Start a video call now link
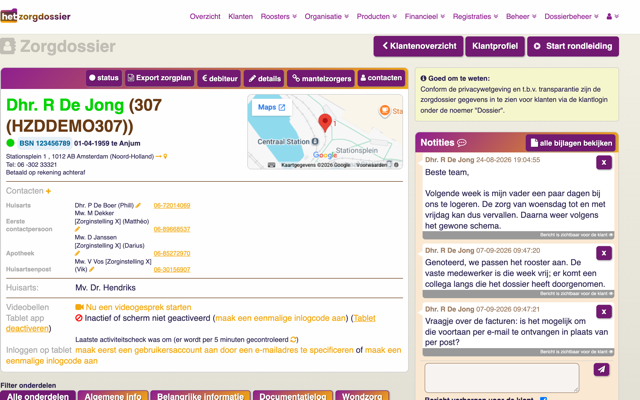This screenshot has height=400, width=640. coord(138,307)
